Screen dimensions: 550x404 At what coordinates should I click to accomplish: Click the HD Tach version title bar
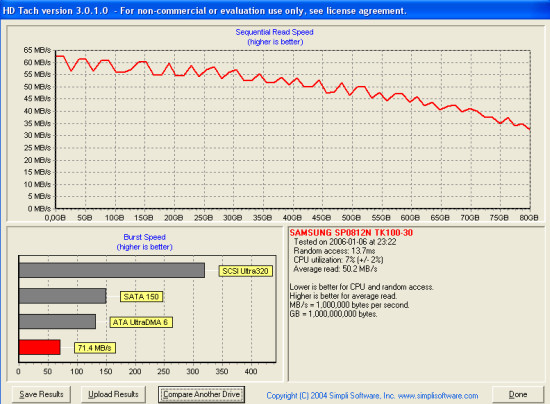click(x=275, y=11)
